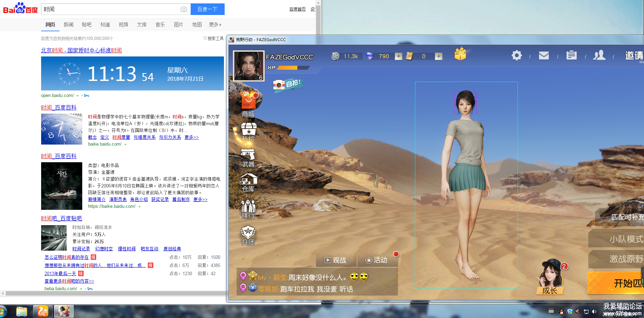644x318 pixels.
Task: Click the camera image-search icon in Baidu
Action: (184, 9)
